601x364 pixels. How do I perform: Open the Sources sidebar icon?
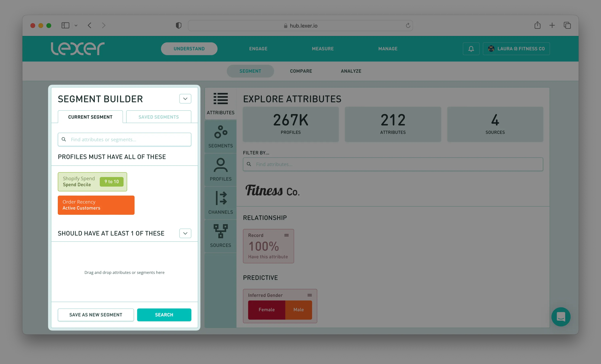(x=221, y=231)
